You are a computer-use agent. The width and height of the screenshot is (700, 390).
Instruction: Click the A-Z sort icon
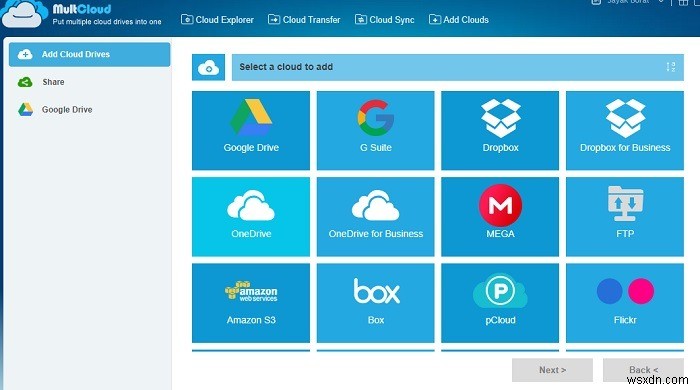(x=671, y=67)
